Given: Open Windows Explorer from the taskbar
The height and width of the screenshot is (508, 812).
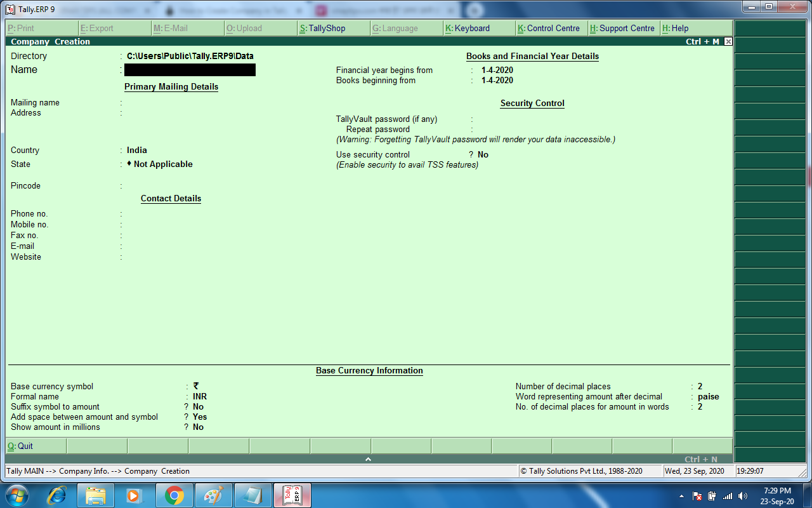Looking at the screenshot, I should point(96,495).
